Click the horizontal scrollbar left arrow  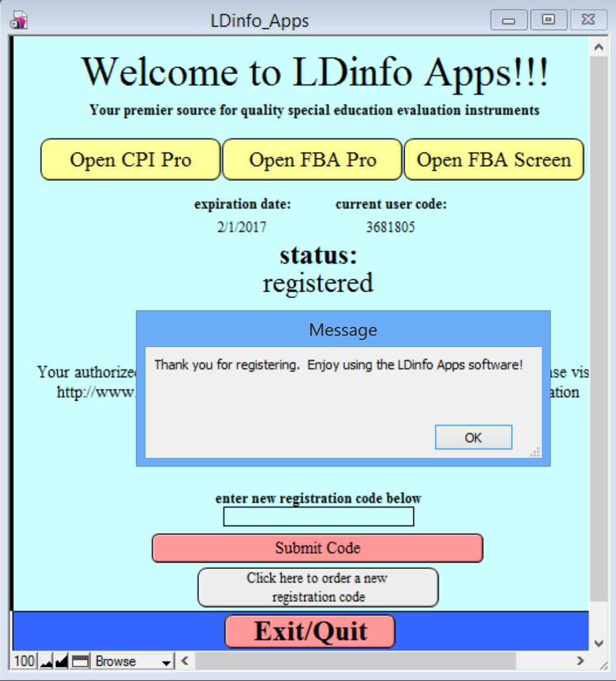click(185, 661)
